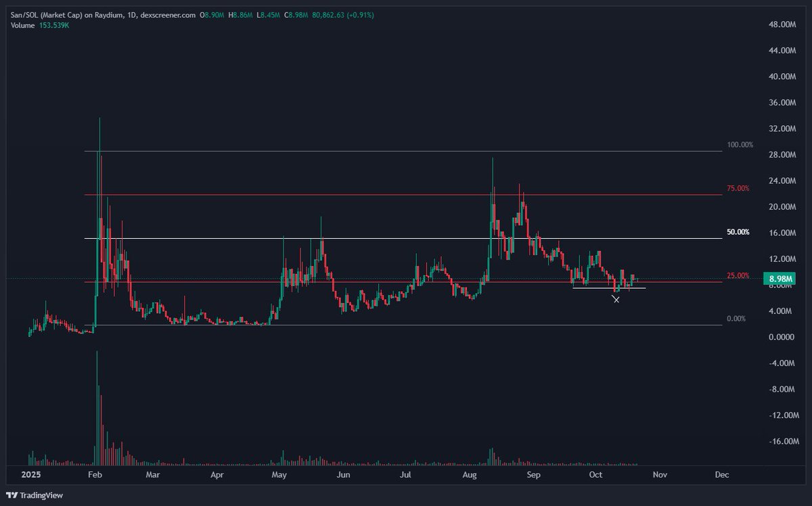
Task: Click the Jun label on the time axis
Action: click(343, 475)
